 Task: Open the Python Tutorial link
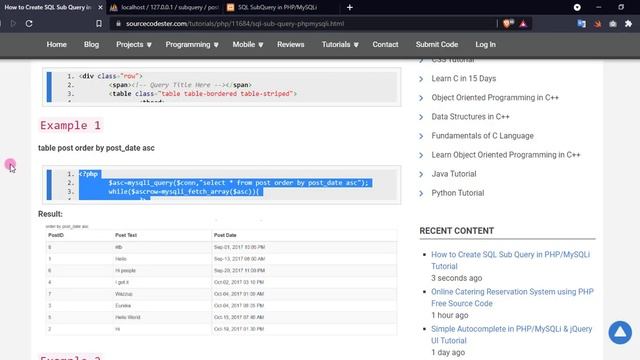coord(458,193)
